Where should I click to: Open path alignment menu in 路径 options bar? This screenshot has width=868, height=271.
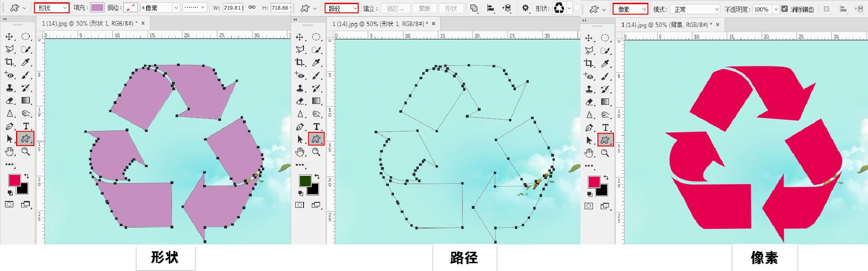pos(490,8)
